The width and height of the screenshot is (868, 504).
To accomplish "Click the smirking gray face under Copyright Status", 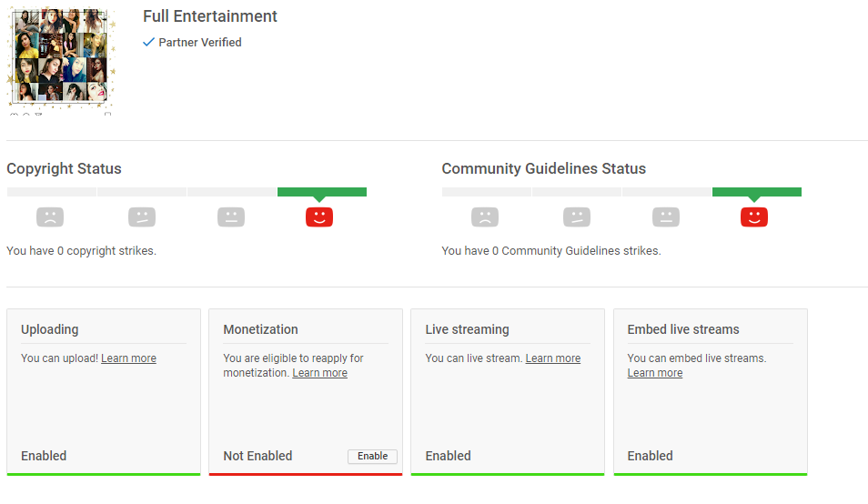I will click(x=142, y=217).
